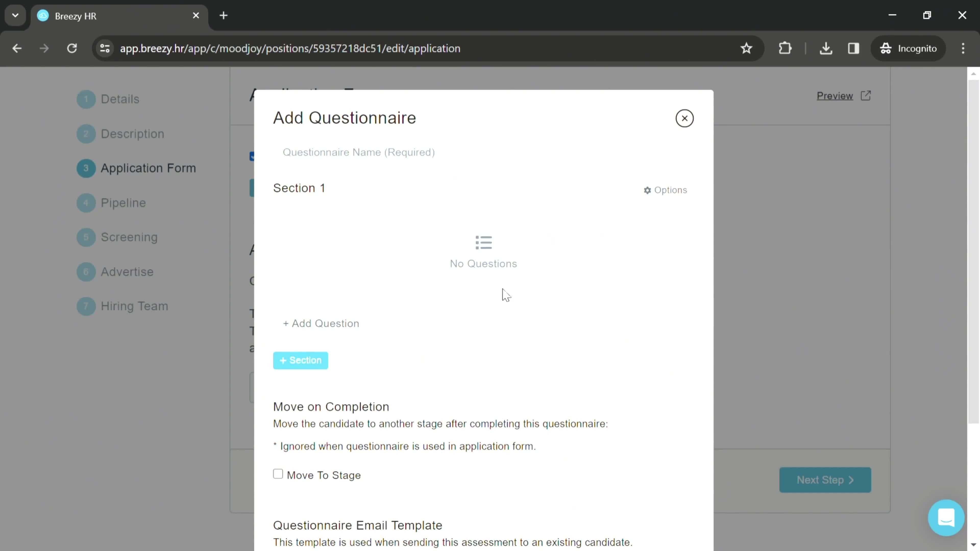
Task: Click the Pipeline step in sidebar
Action: [x=124, y=203]
